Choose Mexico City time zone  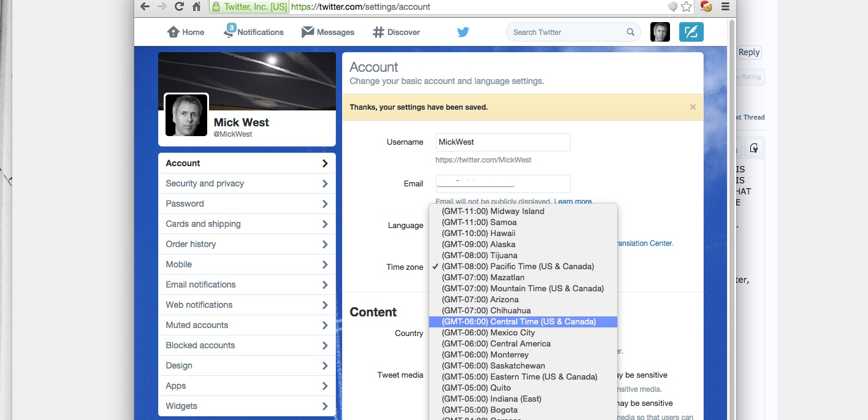[x=523, y=332]
